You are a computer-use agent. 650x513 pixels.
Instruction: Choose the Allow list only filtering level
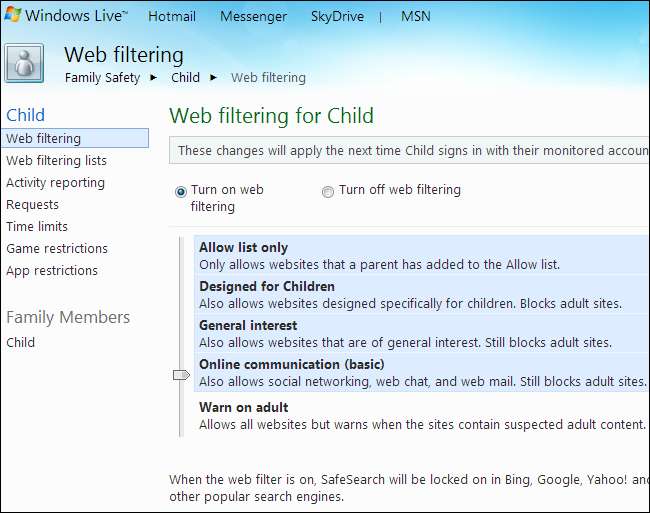point(243,247)
